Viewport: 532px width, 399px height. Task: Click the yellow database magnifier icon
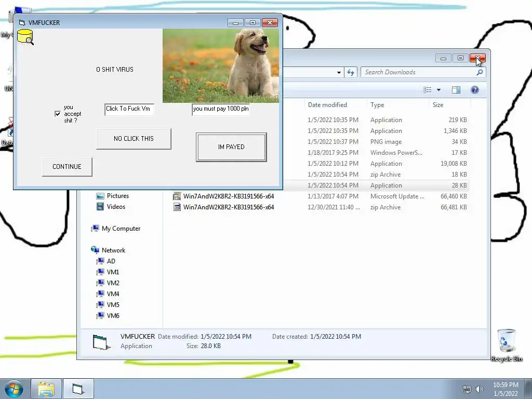(x=25, y=37)
